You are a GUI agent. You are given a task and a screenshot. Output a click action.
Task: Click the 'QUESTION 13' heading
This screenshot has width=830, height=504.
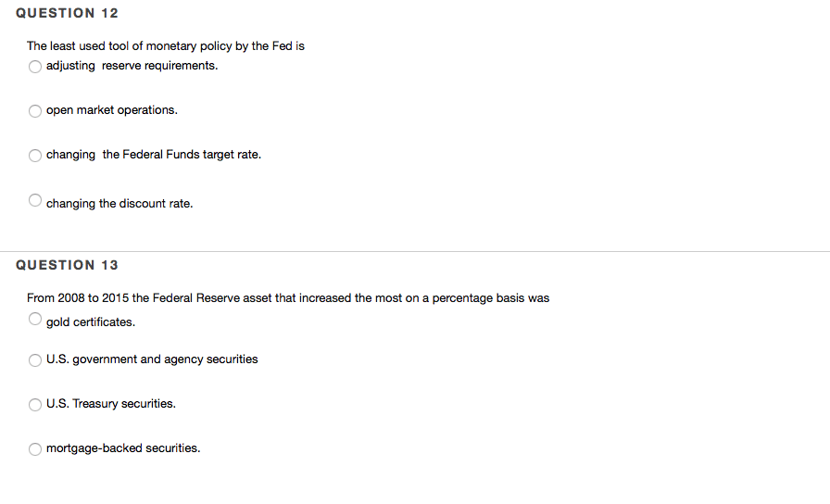67,265
